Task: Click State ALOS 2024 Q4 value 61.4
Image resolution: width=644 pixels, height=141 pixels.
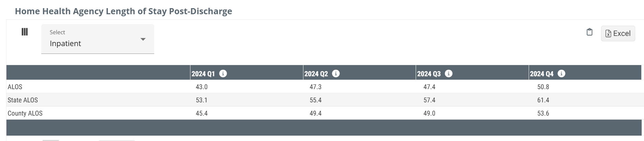Action: [x=543, y=100]
